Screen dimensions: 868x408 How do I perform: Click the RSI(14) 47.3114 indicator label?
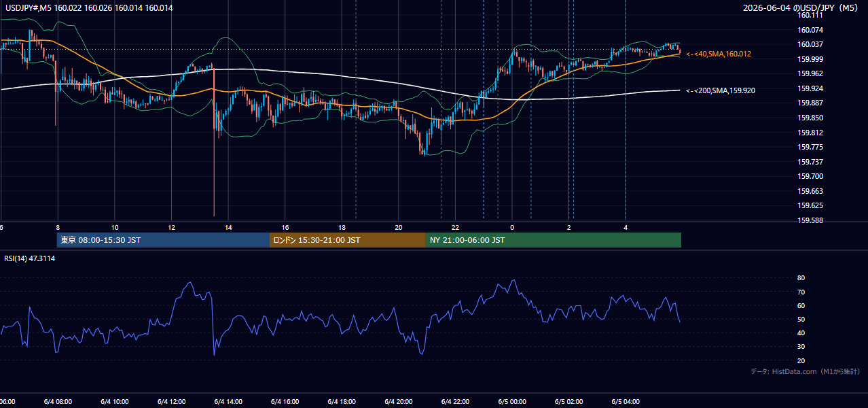click(x=30, y=258)
